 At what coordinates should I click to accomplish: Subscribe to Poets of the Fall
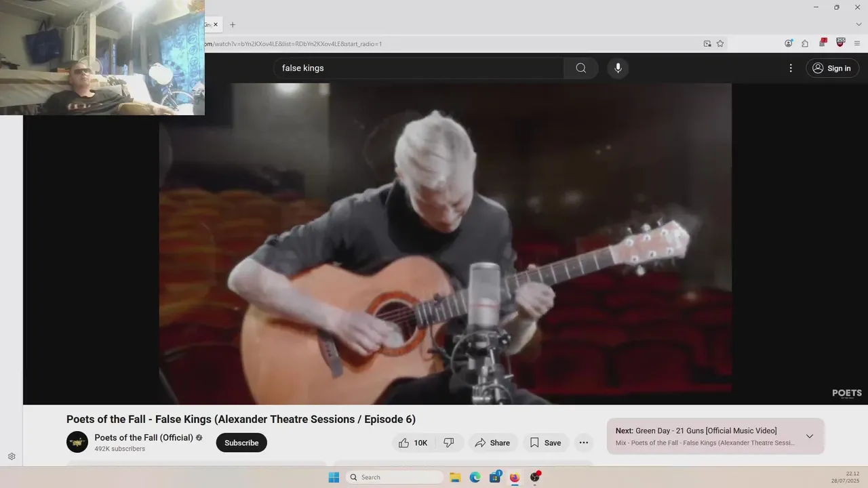click(x=241, y=443)
